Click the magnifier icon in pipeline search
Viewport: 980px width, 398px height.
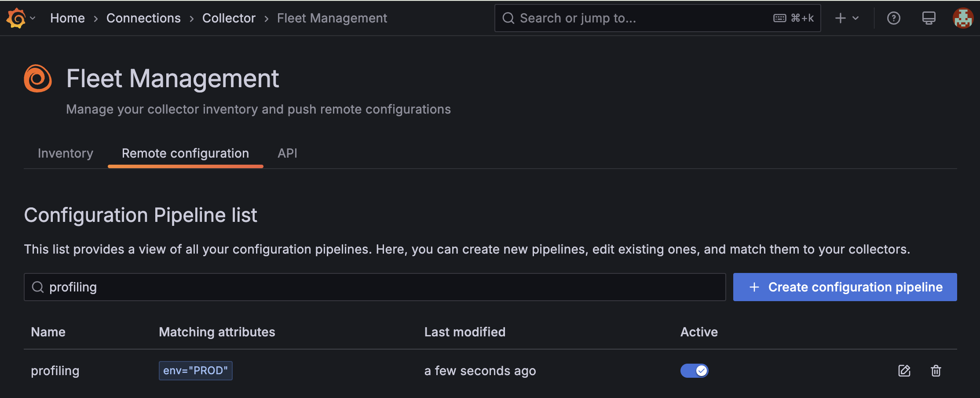click(x=38, y=287)
